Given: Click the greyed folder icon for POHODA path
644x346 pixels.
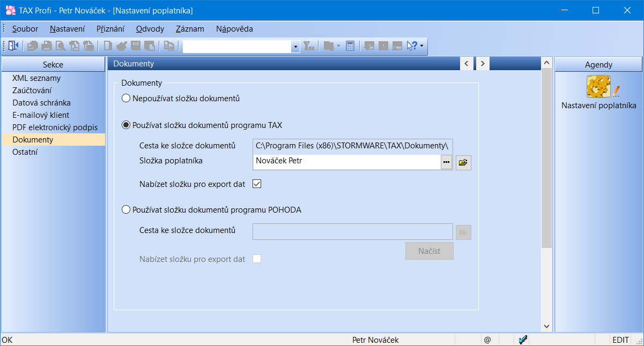Looking at the screenshot, I should (x=463, y=232).
